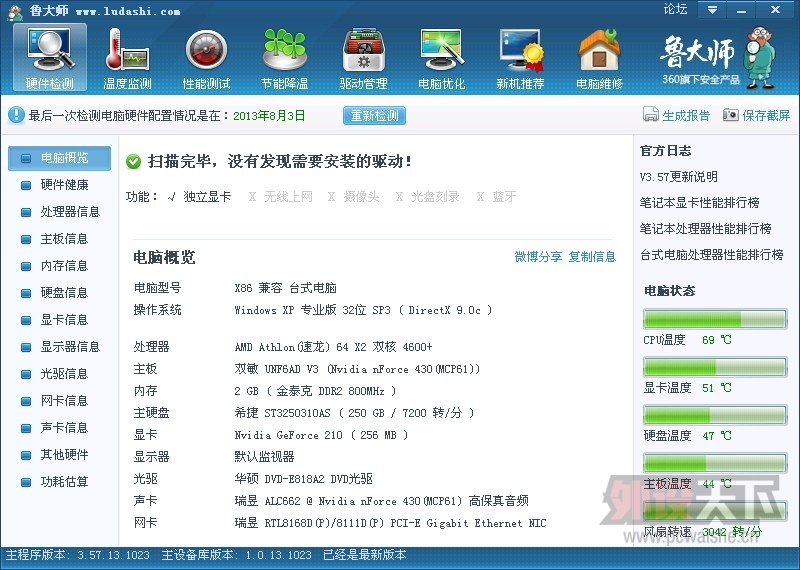Open the 节能降温 energy saving tool
The height and width of the screenshot is (570, 800).
[x=285, y=57]
